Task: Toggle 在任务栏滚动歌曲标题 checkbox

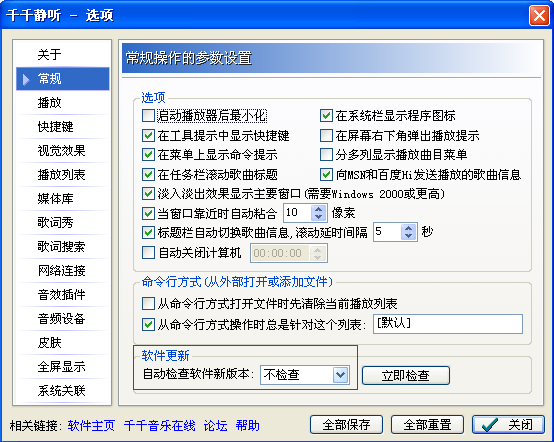Action: click(x=148, y=175)
